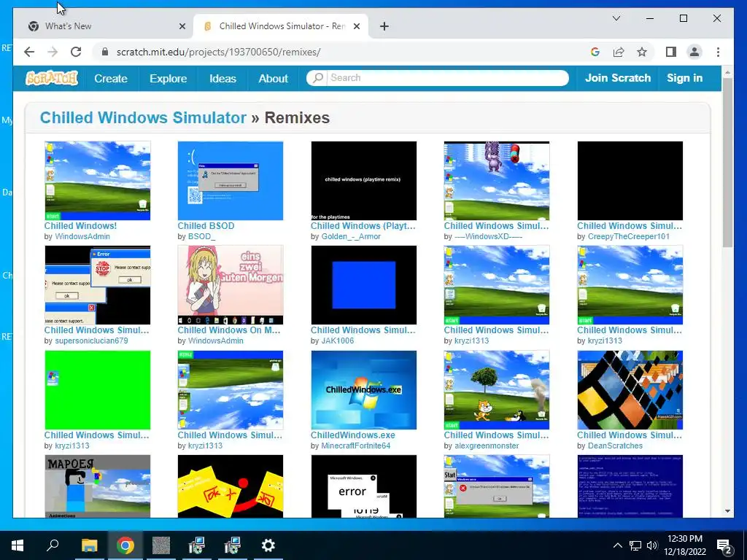The width and height of the screenshot is (747, 560).
Task: Open Windows taskbar search
Action: click(x=53, y=545)
